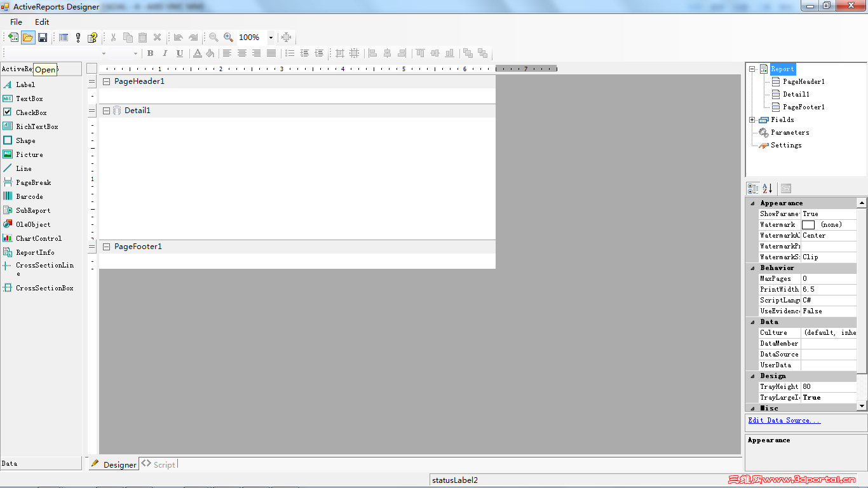Open the zoom percentage dropdown arrow

point(271,37)
